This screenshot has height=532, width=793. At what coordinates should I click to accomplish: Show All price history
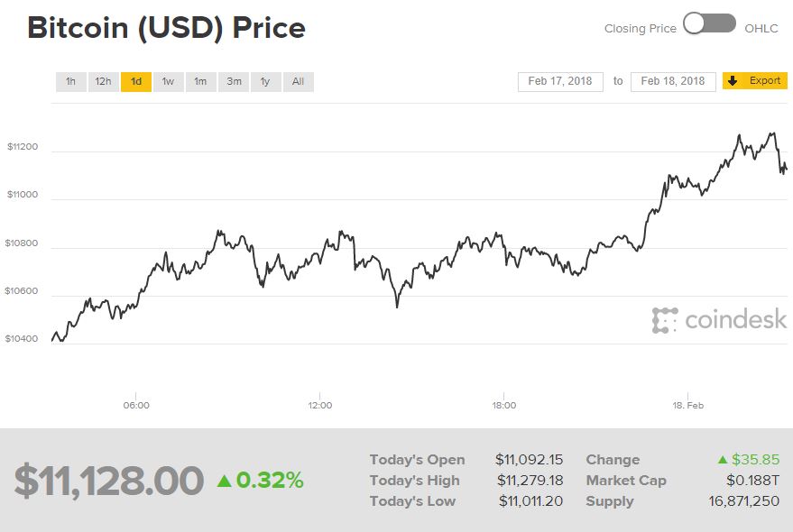click(298, 82)
